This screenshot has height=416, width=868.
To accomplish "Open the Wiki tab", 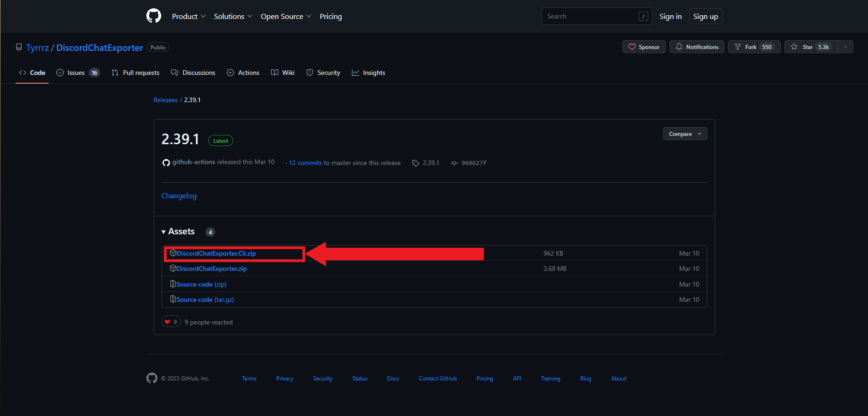I will (x=283, y=73).
